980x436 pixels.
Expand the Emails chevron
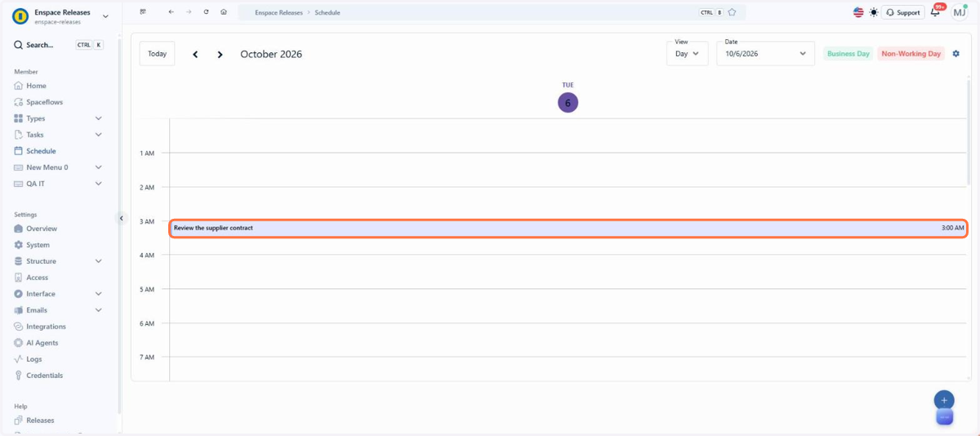pyautogui.click(x=99, y=310)
